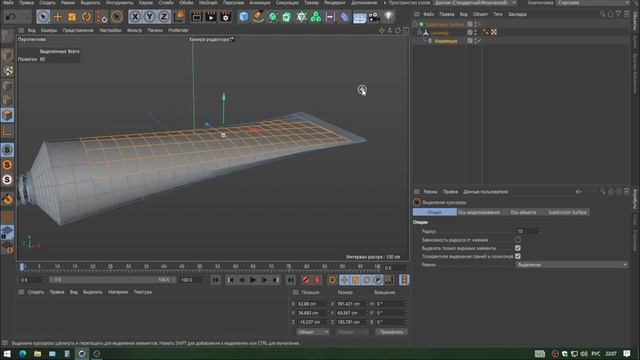Switch to Ось моделирования tab
The image size is (640, 360).
click(478, 212)
